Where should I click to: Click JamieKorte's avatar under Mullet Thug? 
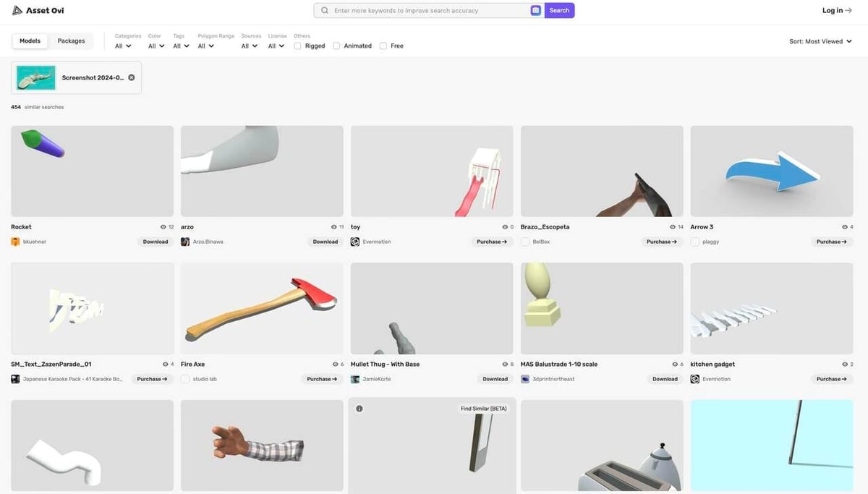pos(354,379)
